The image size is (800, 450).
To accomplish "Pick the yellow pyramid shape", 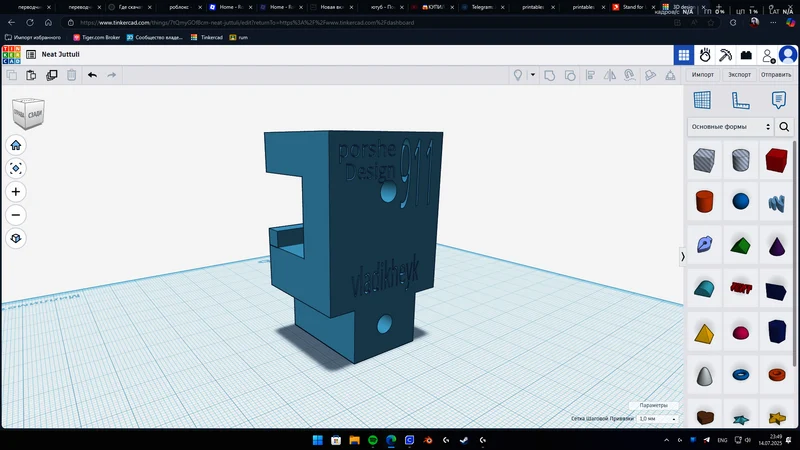I will (x=704, y=334).
